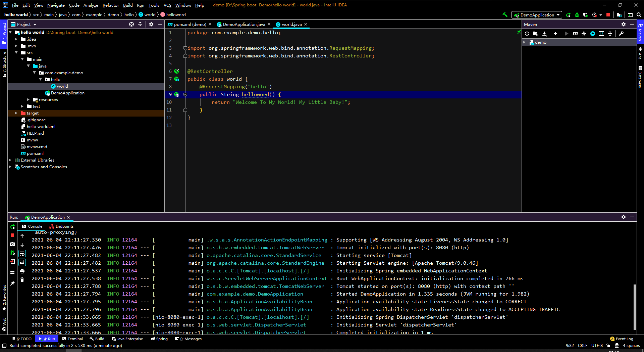Open the Refactor menu
Image resolution: width=644 pixels, height=352 pixels.
click(111, 5)
